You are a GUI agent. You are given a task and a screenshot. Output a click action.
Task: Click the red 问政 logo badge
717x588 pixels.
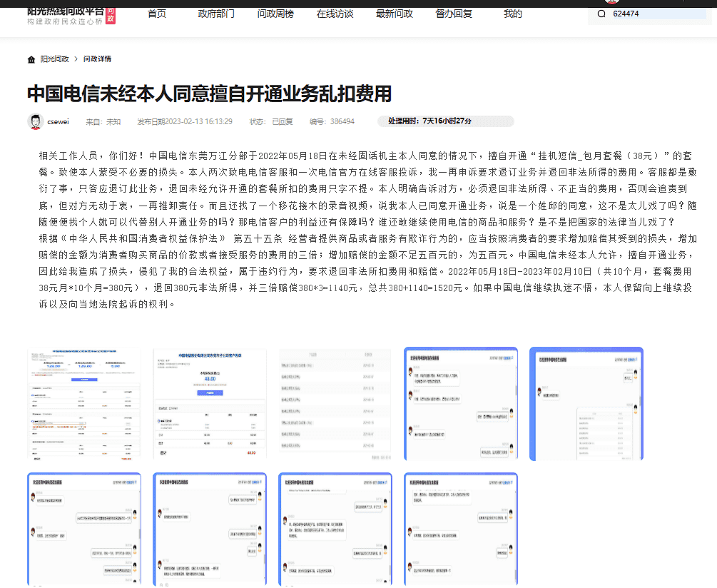click(x=110, y=15)
